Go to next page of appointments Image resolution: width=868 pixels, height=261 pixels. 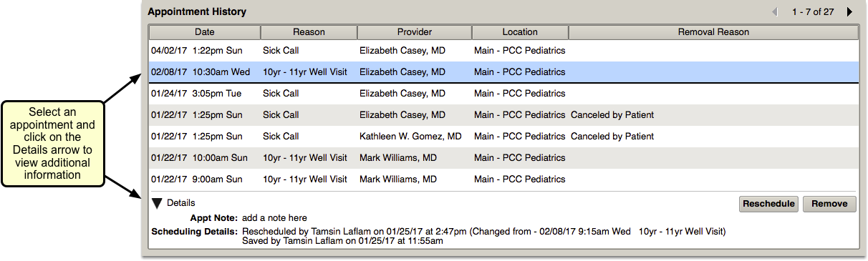[x=849, y=11]
